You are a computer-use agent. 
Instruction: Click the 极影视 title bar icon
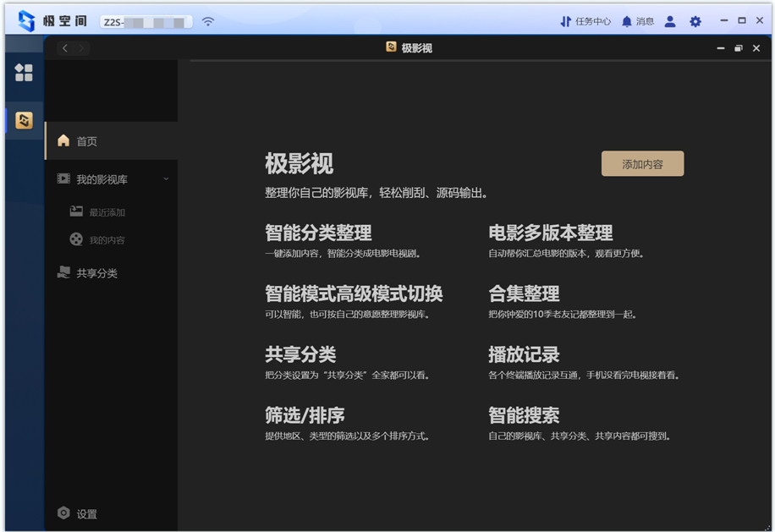391,47
